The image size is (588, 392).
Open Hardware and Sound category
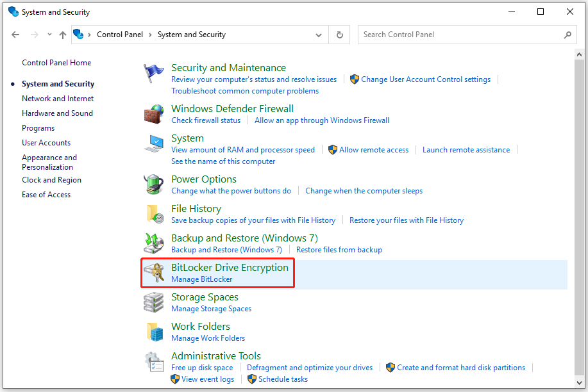pyautogui.click(x=57, y=113)
